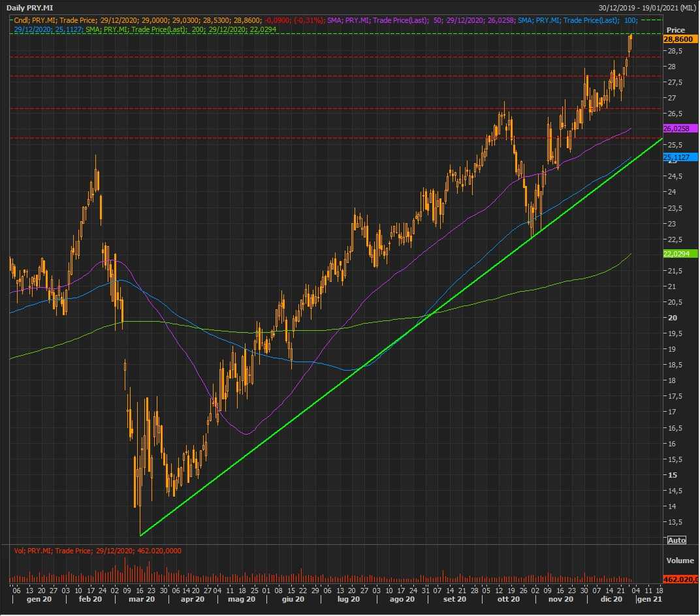Click the orange 28,8600 last price tag

(680, 39)
